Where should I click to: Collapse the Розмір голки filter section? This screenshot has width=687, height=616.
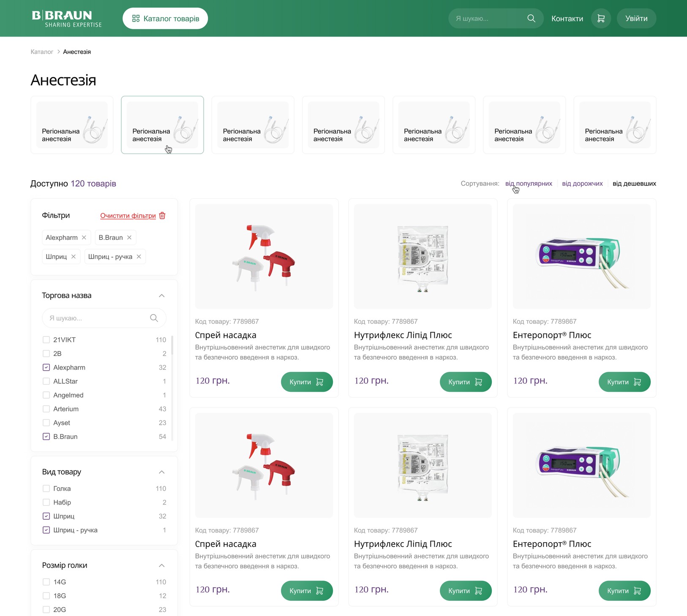(x=162, y=565)
